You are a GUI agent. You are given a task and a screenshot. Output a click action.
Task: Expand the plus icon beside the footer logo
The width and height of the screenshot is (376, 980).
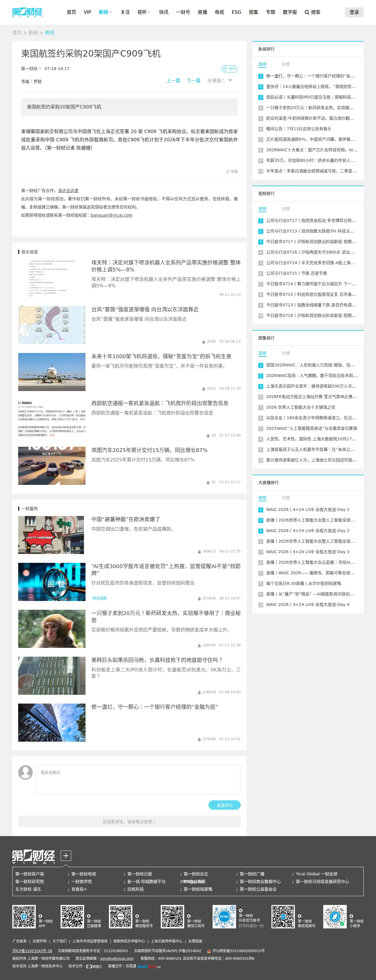click(66, 856)
